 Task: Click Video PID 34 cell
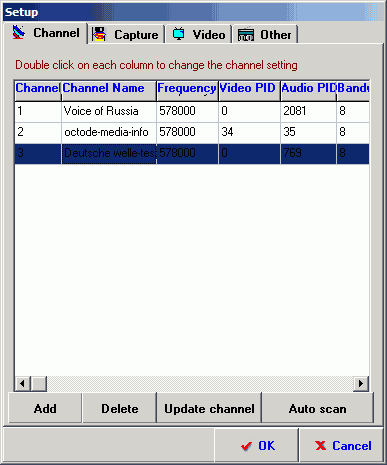coord(249,132)
